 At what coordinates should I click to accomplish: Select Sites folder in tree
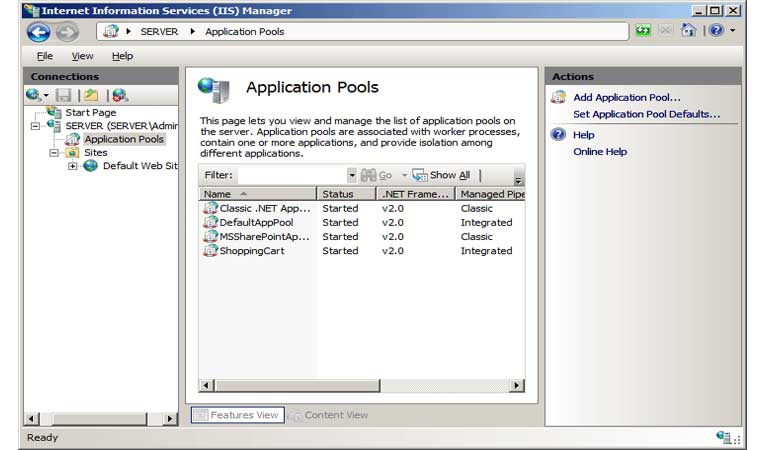(x=95, y=152)
